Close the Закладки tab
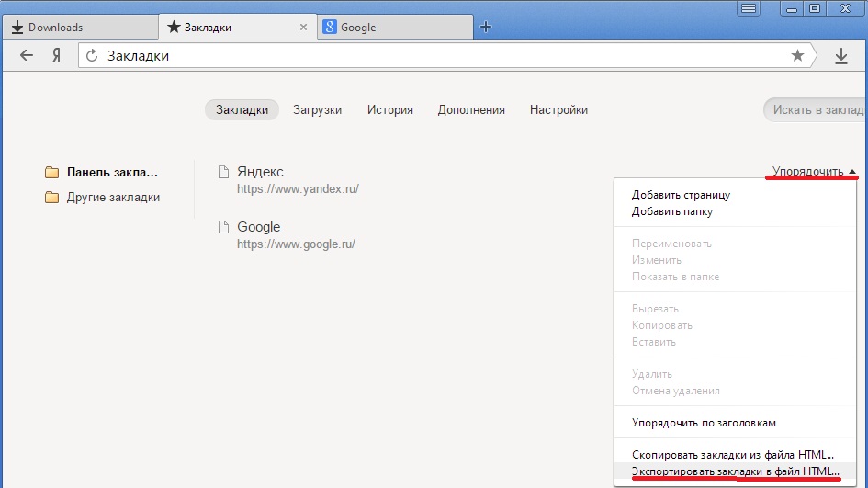This screenshot has height=488, width=868. tap(303, 28)
